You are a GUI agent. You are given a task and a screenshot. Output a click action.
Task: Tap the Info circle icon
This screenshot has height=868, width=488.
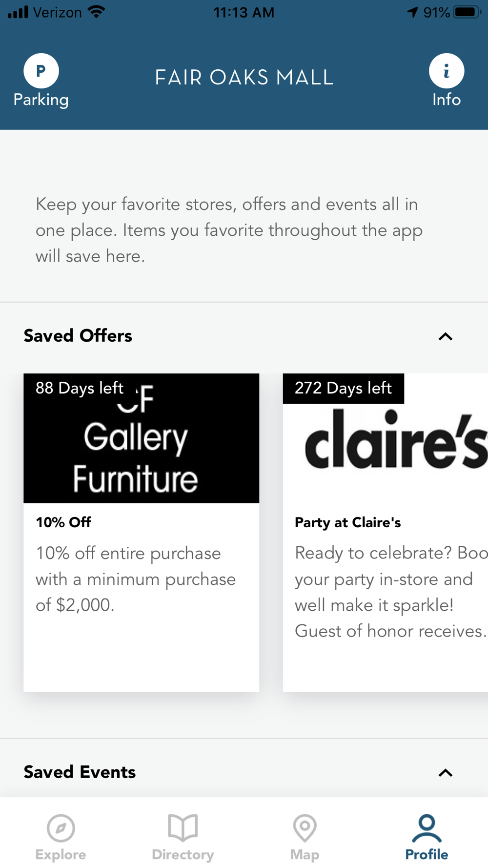[447, 71]
